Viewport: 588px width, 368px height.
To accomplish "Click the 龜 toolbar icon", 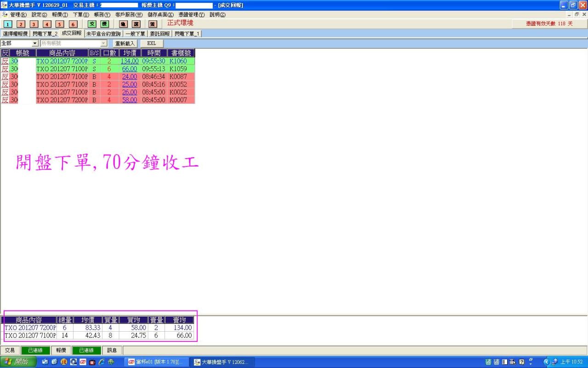I will click(x=123, y=24).
